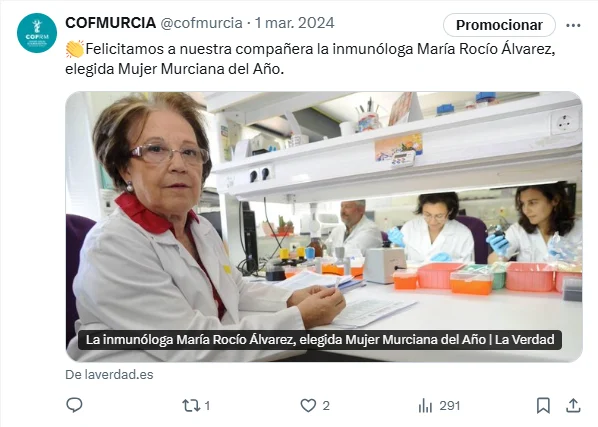Click the 291 views count

450,406
